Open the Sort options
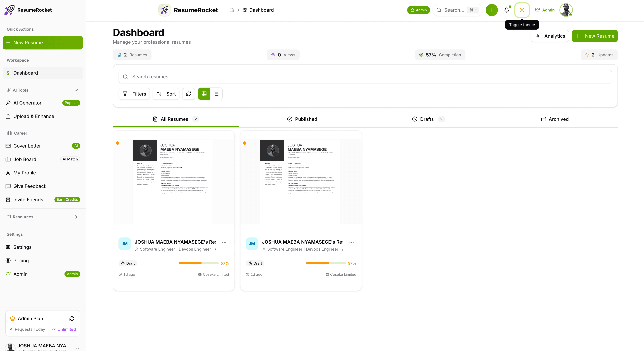The width and height of the screenshot is (644, 351). [x=166, y=94]
